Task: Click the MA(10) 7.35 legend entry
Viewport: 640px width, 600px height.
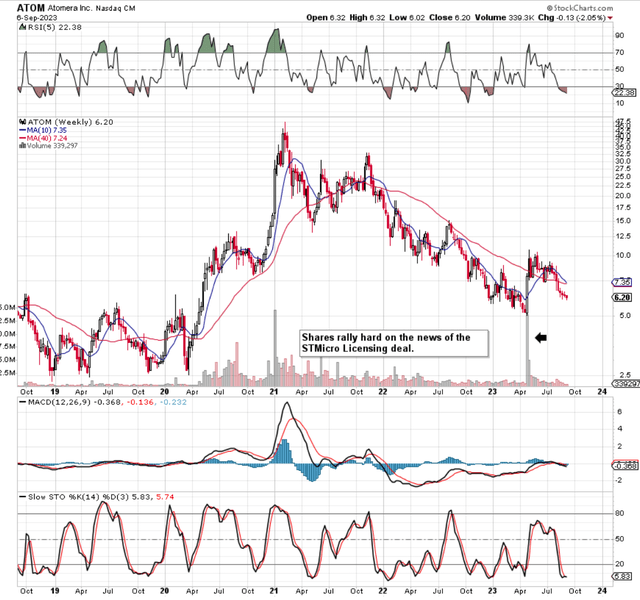Action: (x=43, y=130)
